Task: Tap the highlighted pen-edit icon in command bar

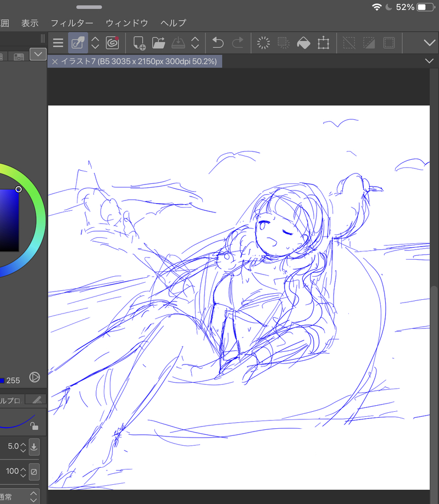Action: pyautogui.click(x=78, y=43)
